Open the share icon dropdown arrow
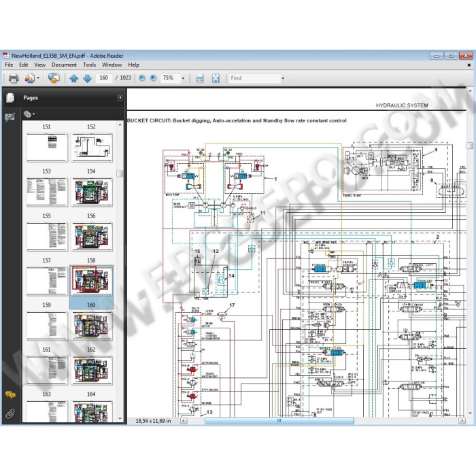This screenshot has height=476, width=476. point(38,78)
